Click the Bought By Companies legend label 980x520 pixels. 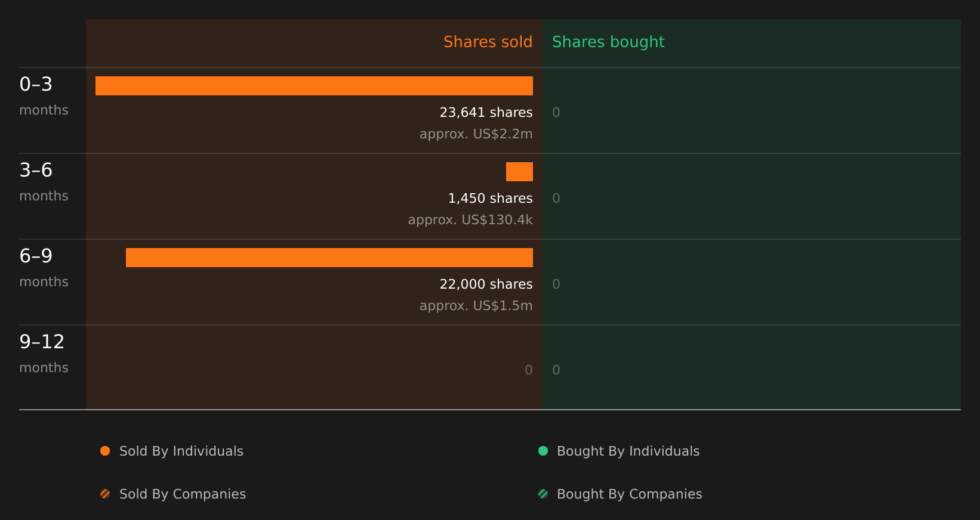point(629,494)
